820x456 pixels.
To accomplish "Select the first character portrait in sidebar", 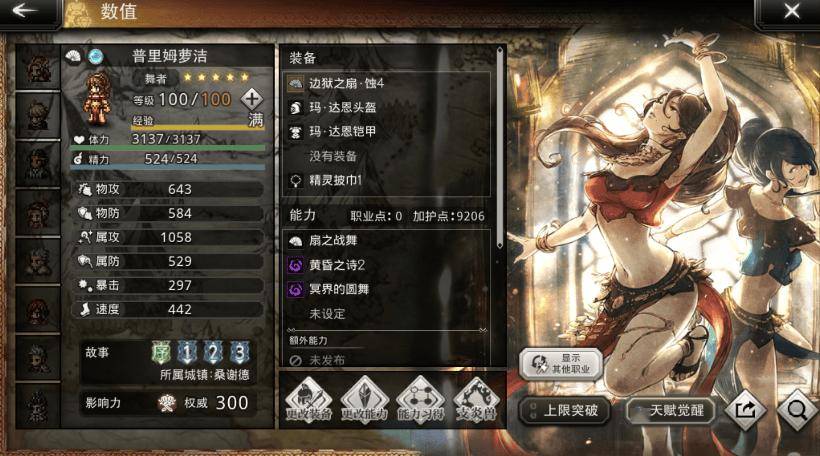I will click(x=38, y=68).
